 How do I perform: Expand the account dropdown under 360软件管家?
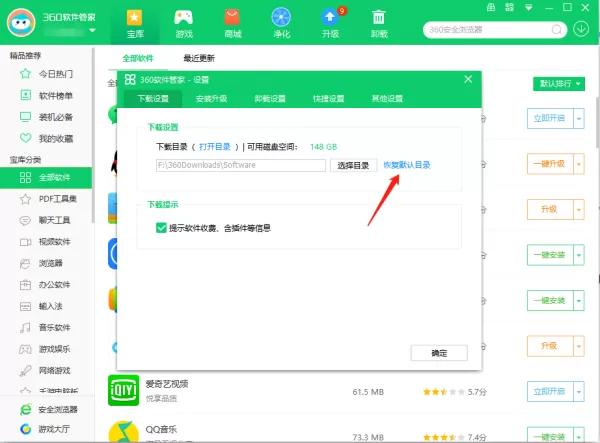92,30
